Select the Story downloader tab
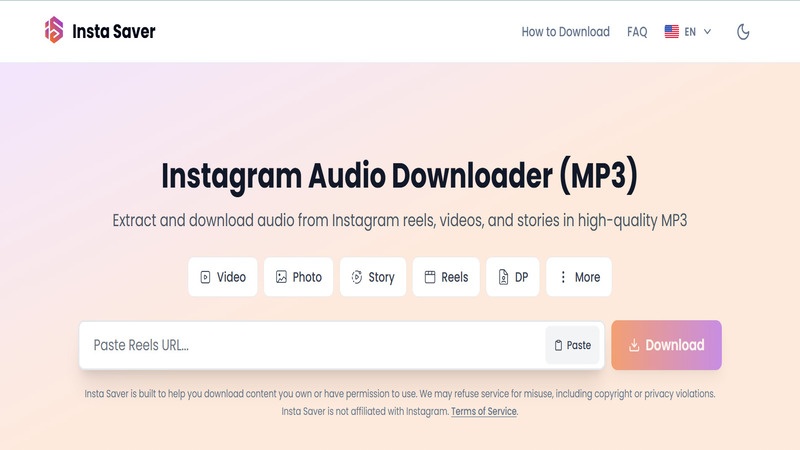The height and width of the screenshot is (450, 800). (373, 277)
